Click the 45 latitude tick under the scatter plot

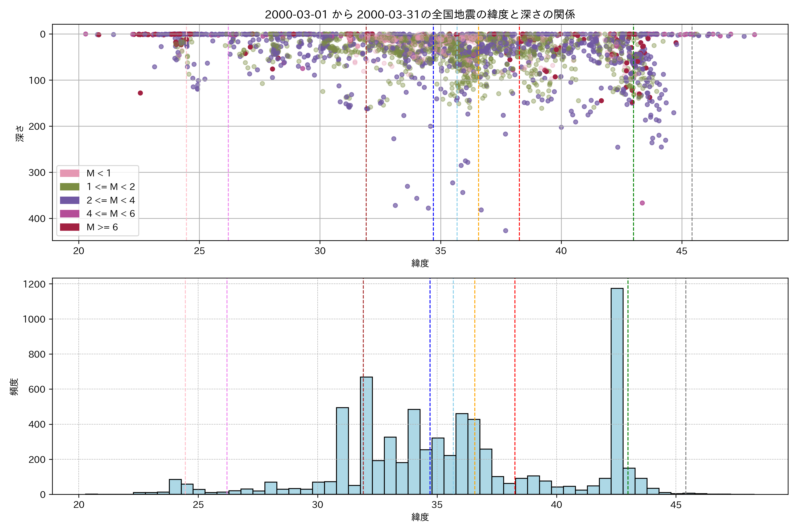click(x=682, y=251)
